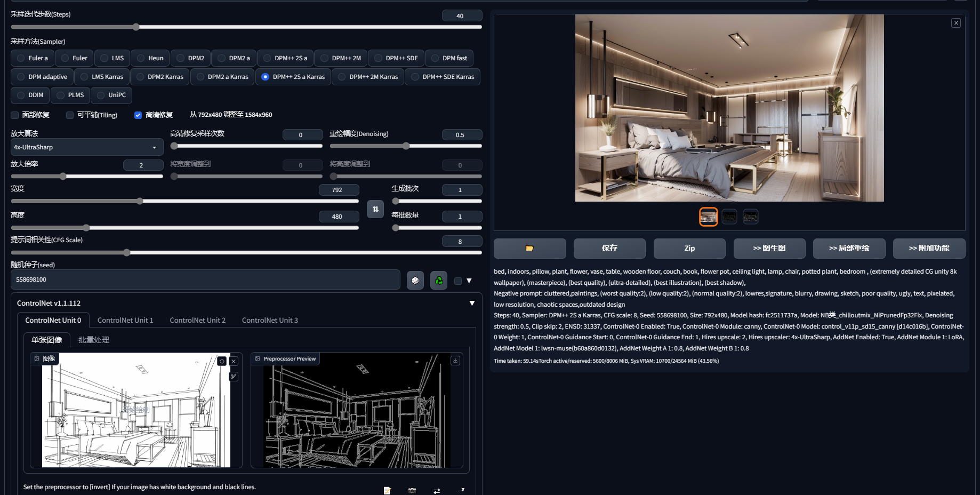The image size is (980, 495).
Task: Open the ControlNet Unit 2 tab
Action: 198,320
